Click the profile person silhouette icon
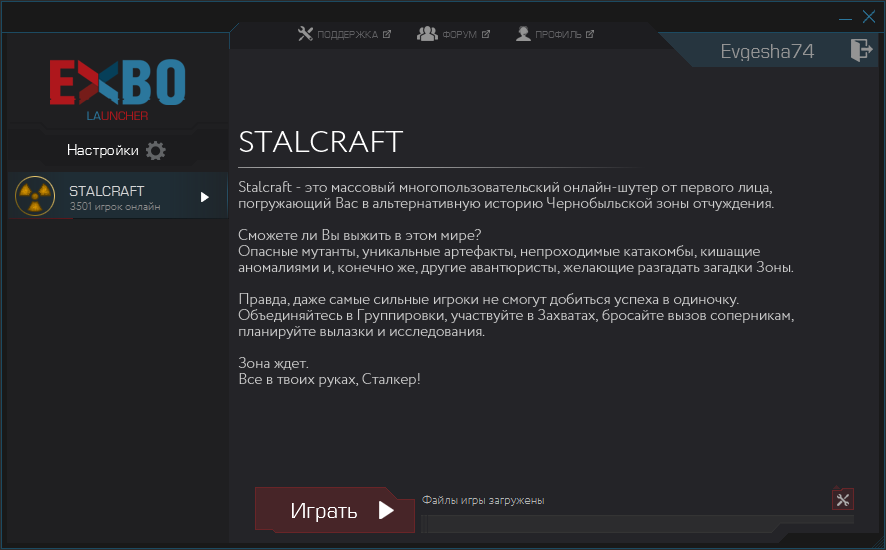The image size is (886, 550). click(x=523, y=34)
